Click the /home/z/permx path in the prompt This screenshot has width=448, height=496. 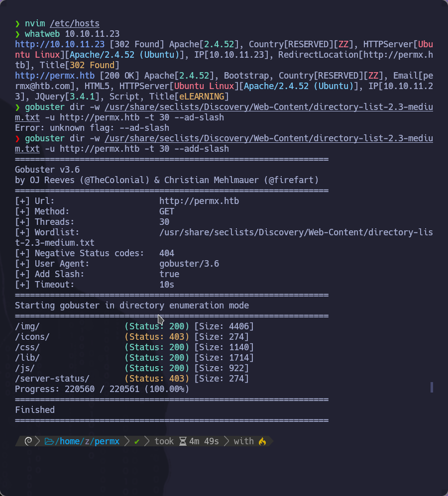87,441
